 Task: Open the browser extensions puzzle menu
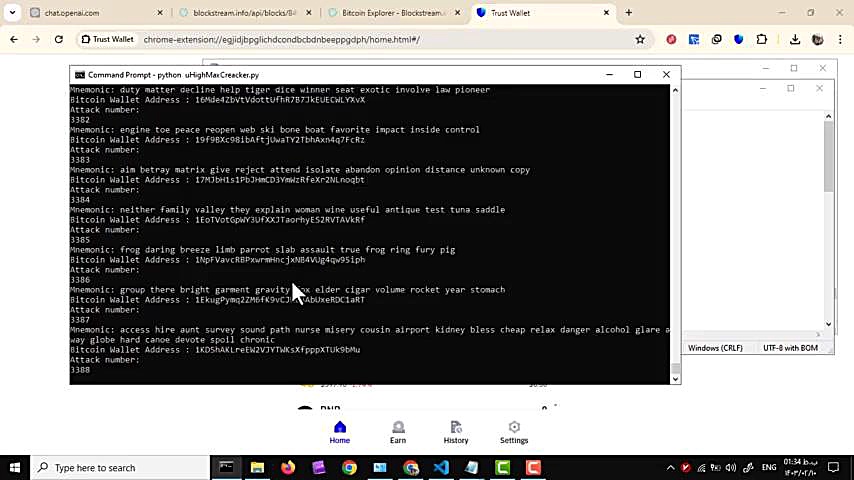point(761,39)
